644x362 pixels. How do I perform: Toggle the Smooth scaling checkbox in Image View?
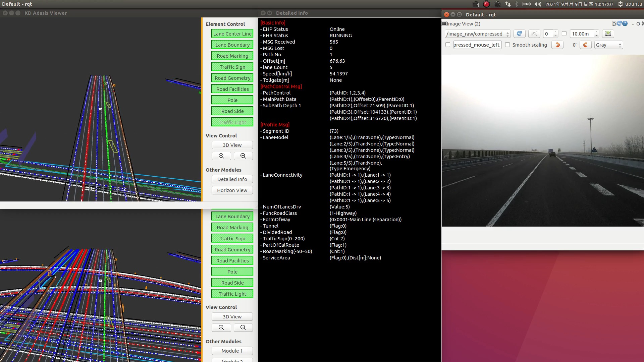pyautogui.click(x=507, y=45)
